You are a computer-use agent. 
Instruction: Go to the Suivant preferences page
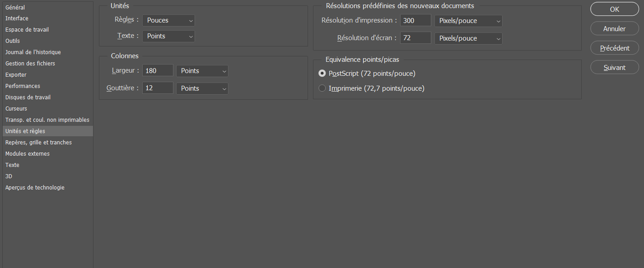point(614,67)
